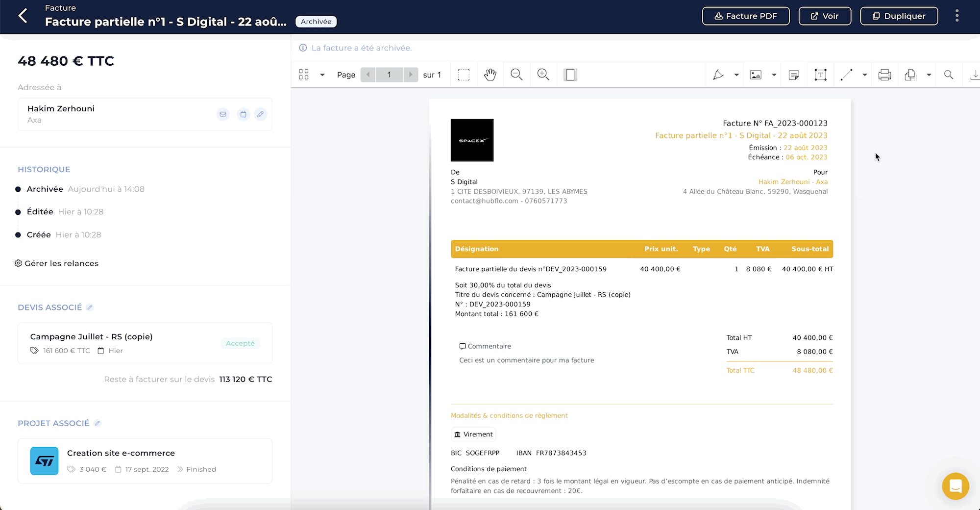Screen dimensions: 980x510
Task: Click the page number input field
Action: (x=390, y=75)
